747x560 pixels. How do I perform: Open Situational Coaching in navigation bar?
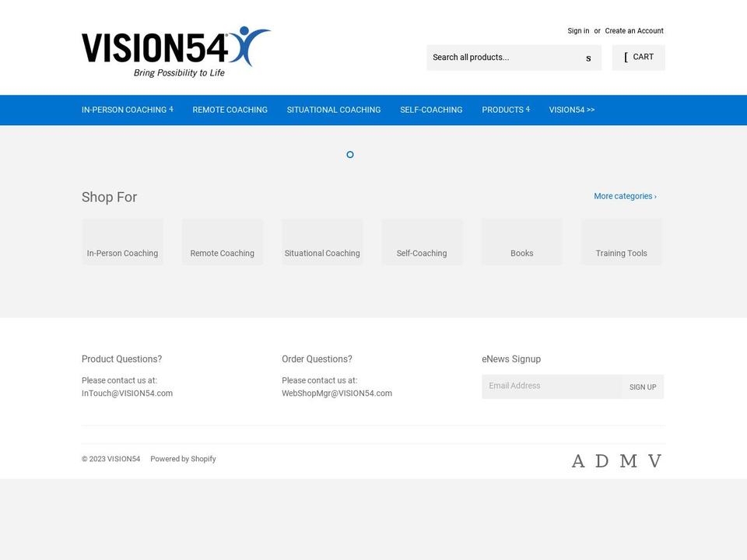click(334, 110)
